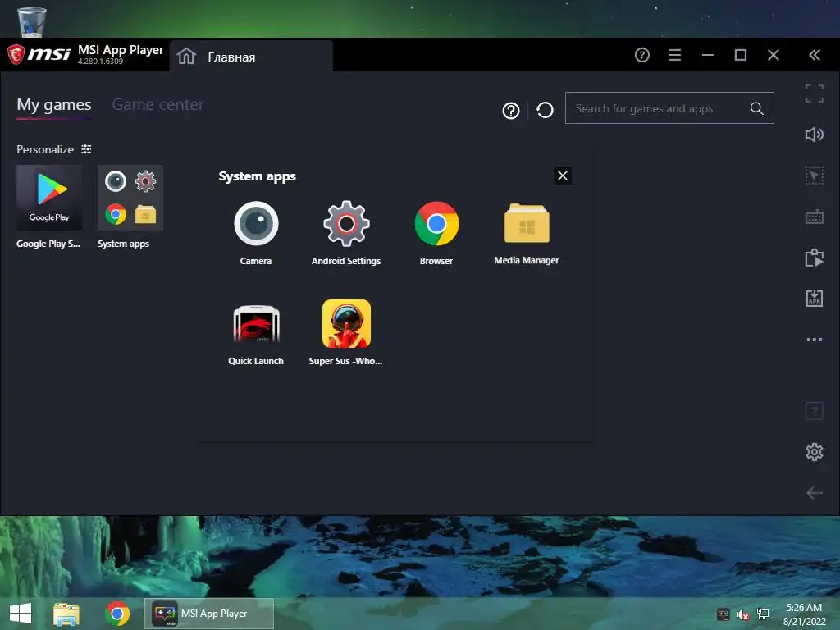
Task: Click muted speaker tray icon
Action: point(743,615)
